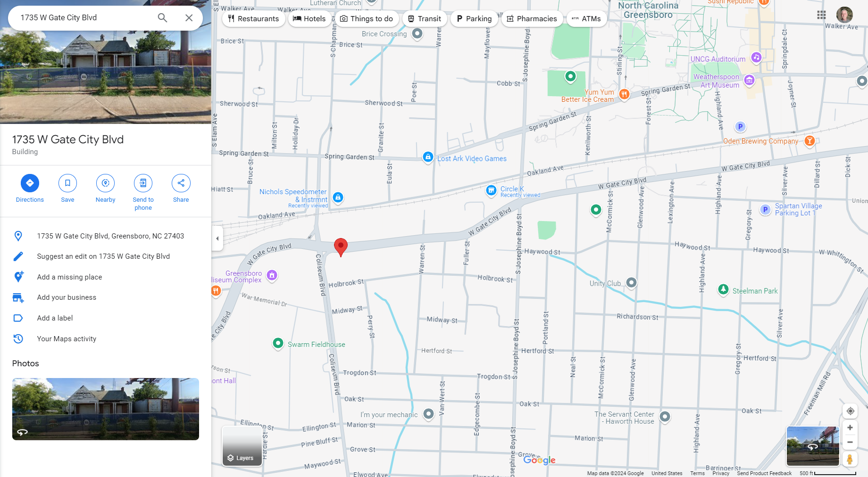This screenshot has height=477, width=868.
Task: Filter map by Pharmacies
Action: click(532, 19)
